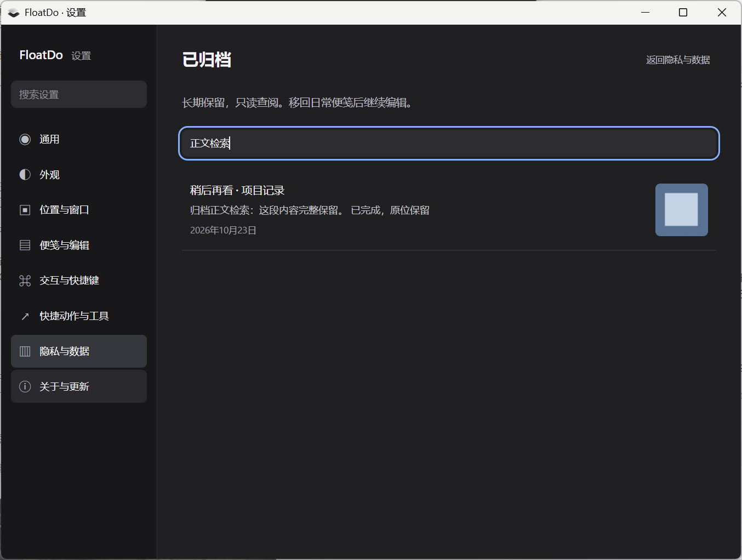Open 关于与更新 section
This screenshot has width=742, height=560.
(79, 387)
